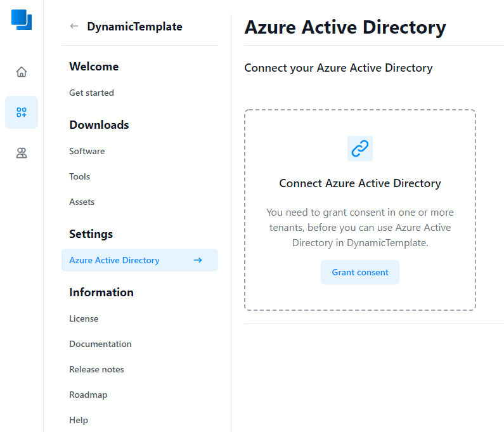View Release notes
504x432 pixels.
click(x=97, y=369)
